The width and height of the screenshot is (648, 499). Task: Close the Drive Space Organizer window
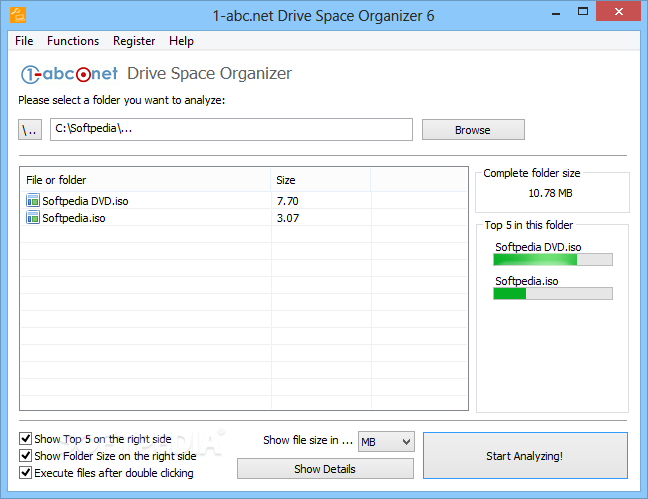coord(618,12)
